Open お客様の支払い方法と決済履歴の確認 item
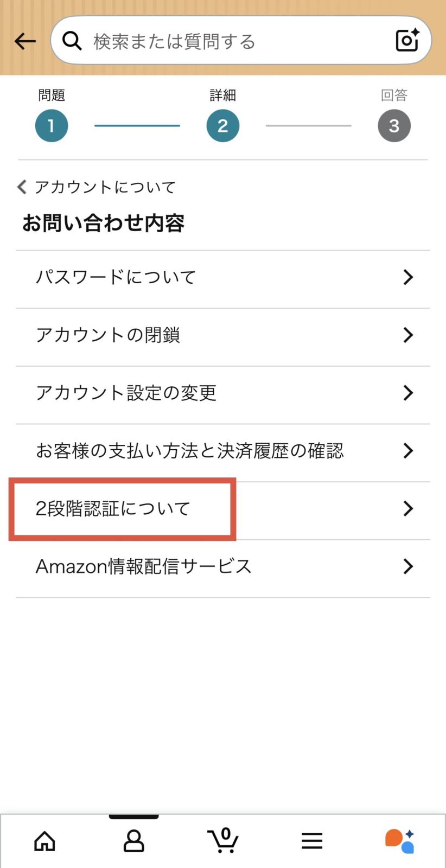446x868 pixels. click(189, 451)
